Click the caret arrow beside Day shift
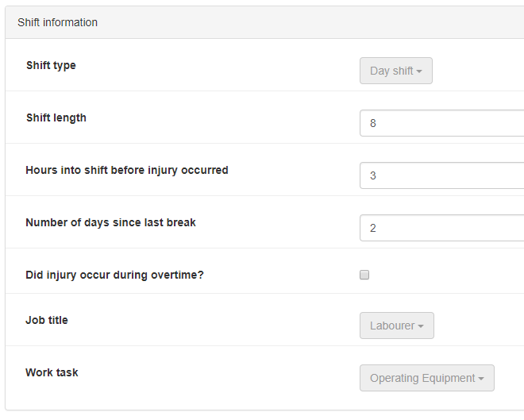The width and height of the screenshot is (524, 420). 419,71
